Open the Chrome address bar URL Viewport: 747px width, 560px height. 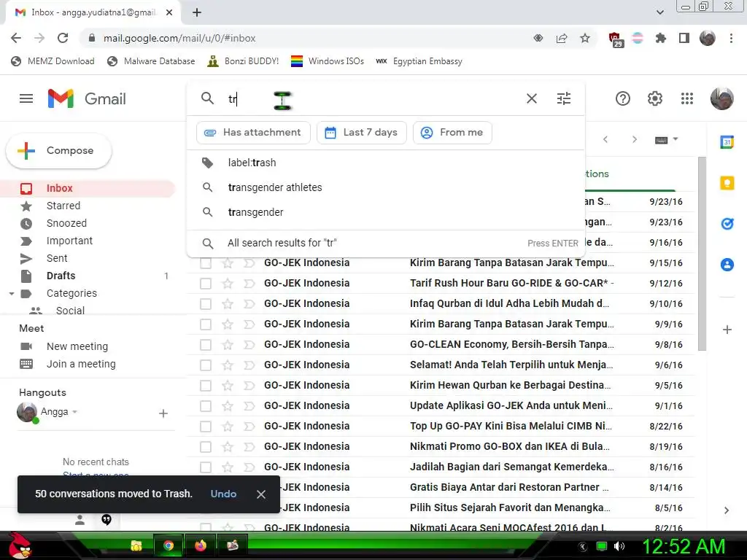click(179, 38)
